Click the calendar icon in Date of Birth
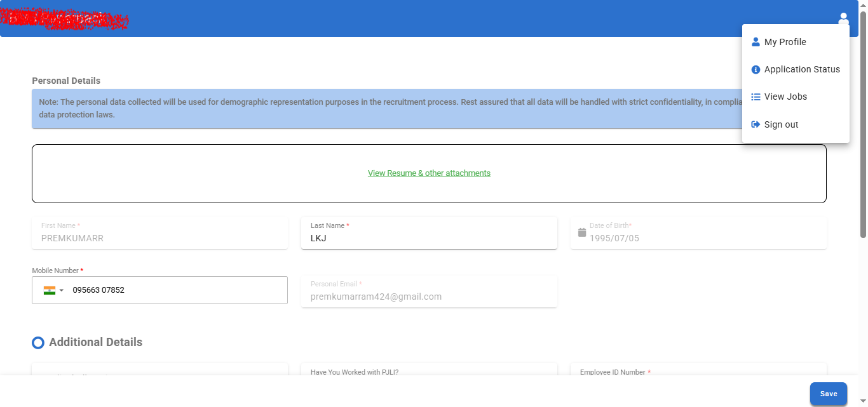The height and width of the screenshot is (407, 868). [581, 232]
